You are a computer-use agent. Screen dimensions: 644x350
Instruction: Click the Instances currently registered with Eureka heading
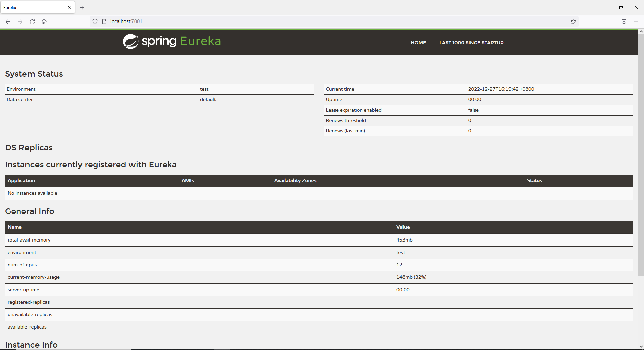(x=91, y=165)
